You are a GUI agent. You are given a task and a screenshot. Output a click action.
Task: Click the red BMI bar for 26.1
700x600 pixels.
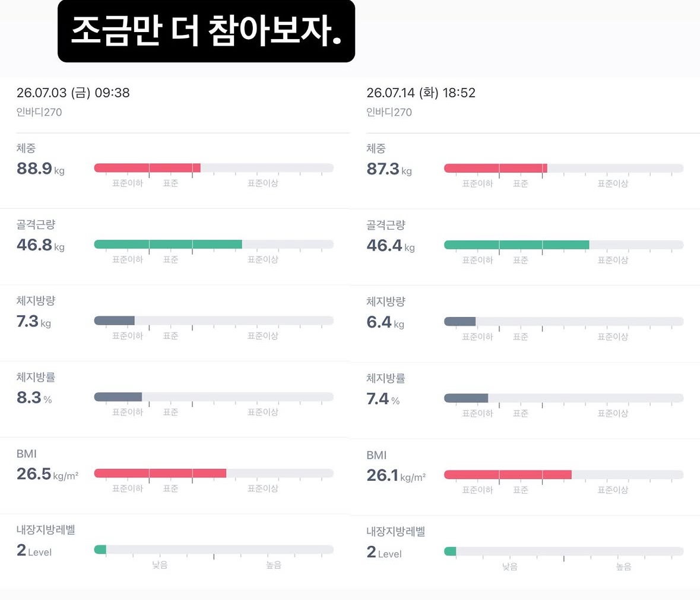(x=508, y=474)
